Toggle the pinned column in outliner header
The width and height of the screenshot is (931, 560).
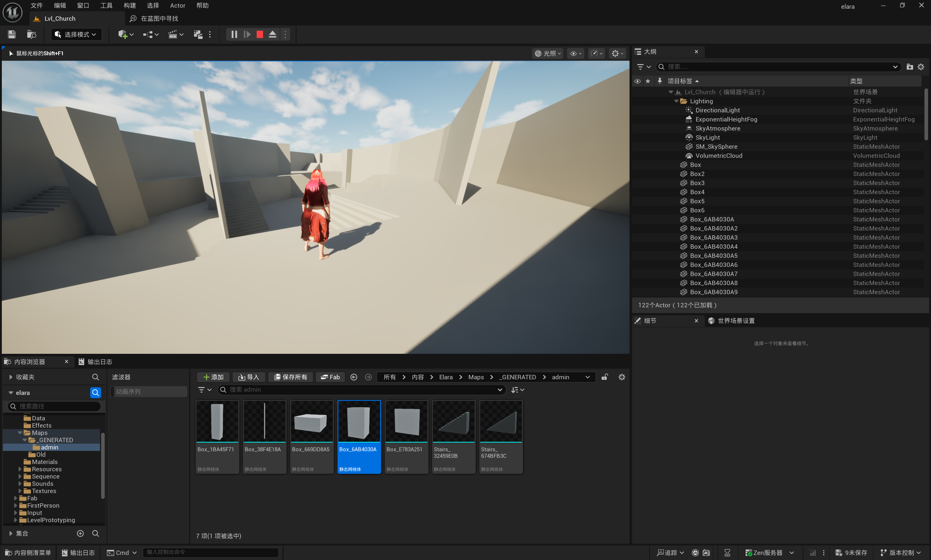[x=660, y=81]
